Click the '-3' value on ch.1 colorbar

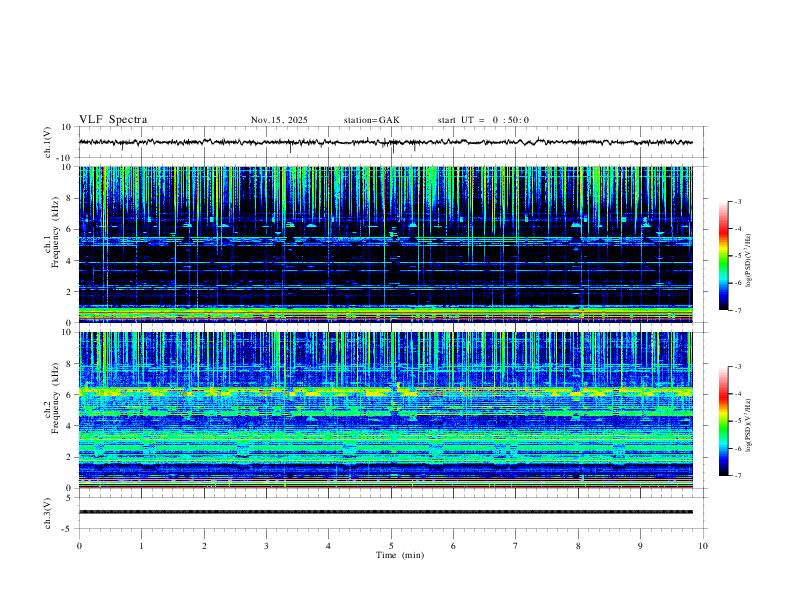point(737,201)
